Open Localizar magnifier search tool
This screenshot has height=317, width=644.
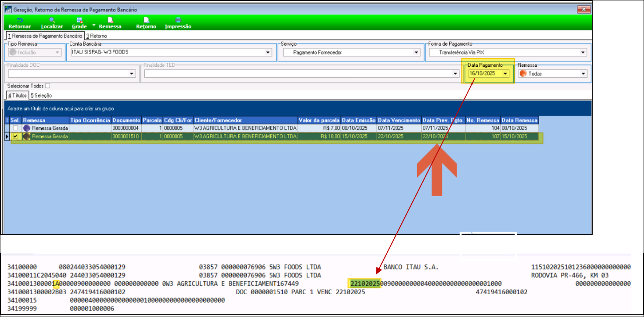click(x=52, y=20)
